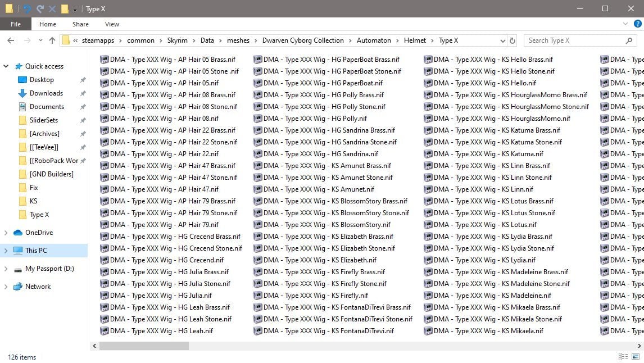Switch to Details view icon

point(623,356)
